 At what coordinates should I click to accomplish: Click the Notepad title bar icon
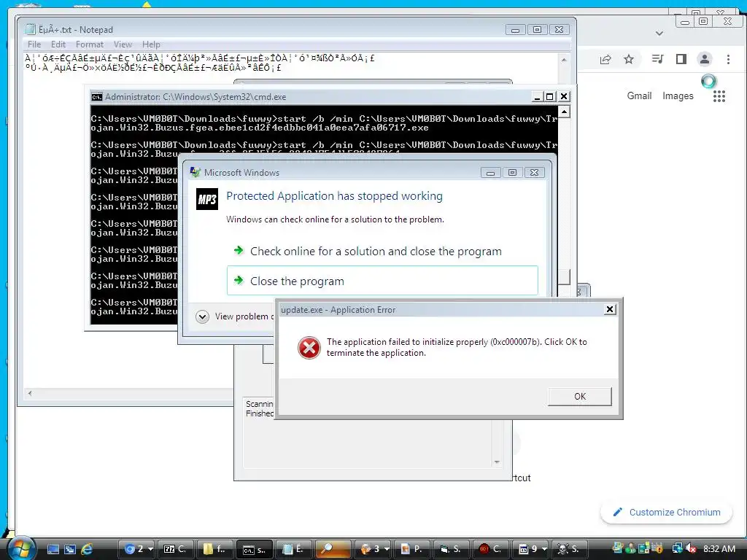[x=30, y=29]
